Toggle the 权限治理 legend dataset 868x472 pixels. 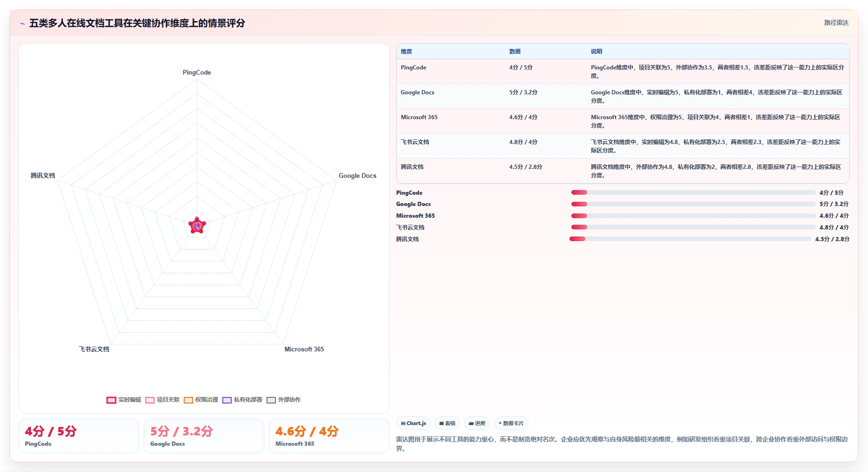(201, 400)
